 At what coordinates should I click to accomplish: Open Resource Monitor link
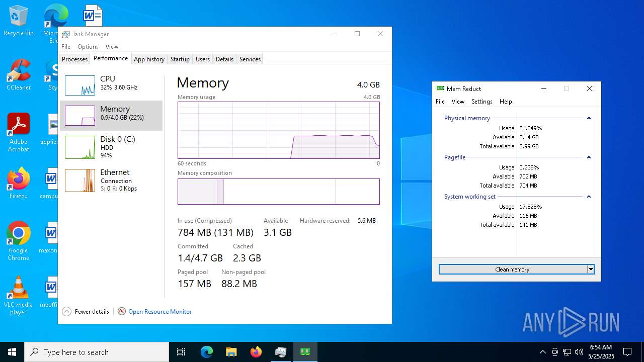pos(160,312)
